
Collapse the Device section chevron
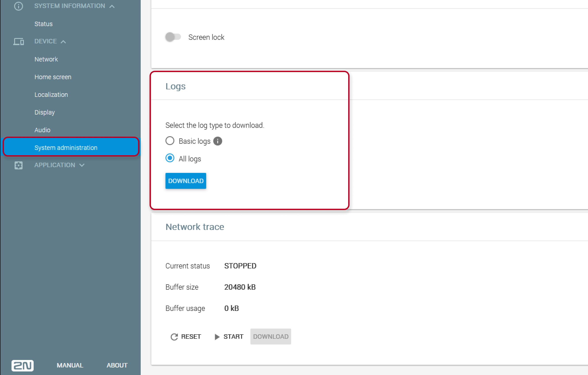point(63,42)
